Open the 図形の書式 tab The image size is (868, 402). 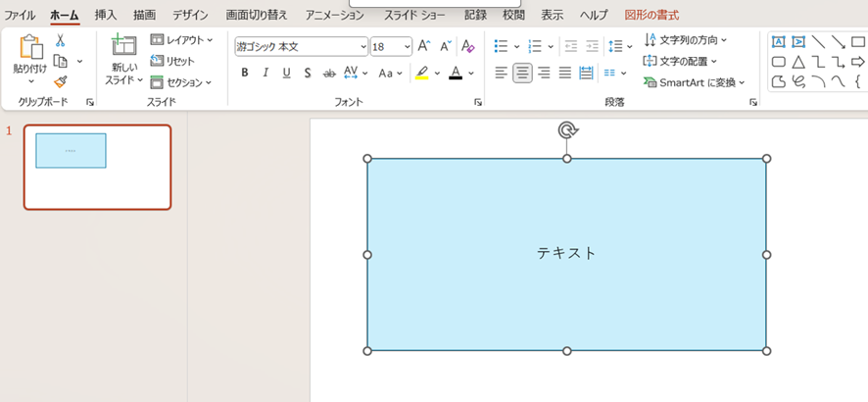coord(651,15)
